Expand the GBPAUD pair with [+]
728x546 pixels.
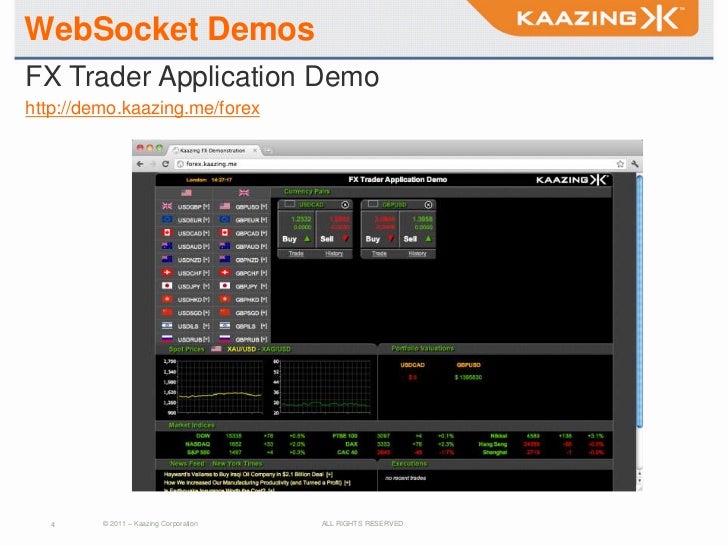264,247
